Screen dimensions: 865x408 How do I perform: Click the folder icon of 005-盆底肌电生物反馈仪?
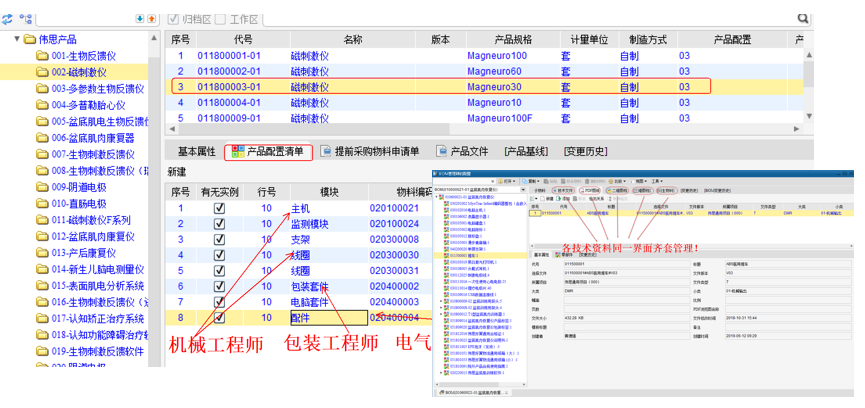coord(42,122)
